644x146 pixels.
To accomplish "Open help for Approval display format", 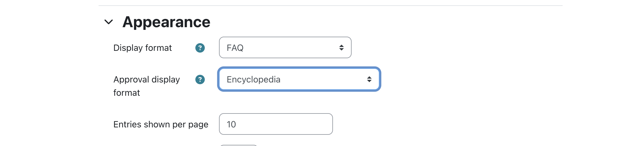I will [x=200, y=80].
